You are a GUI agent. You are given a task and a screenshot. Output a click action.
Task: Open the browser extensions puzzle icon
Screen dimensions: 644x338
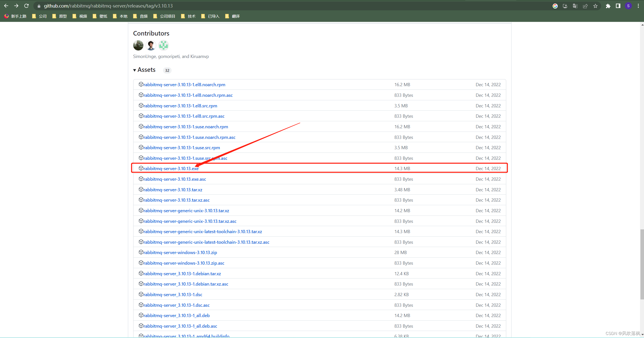pos(608,6)
